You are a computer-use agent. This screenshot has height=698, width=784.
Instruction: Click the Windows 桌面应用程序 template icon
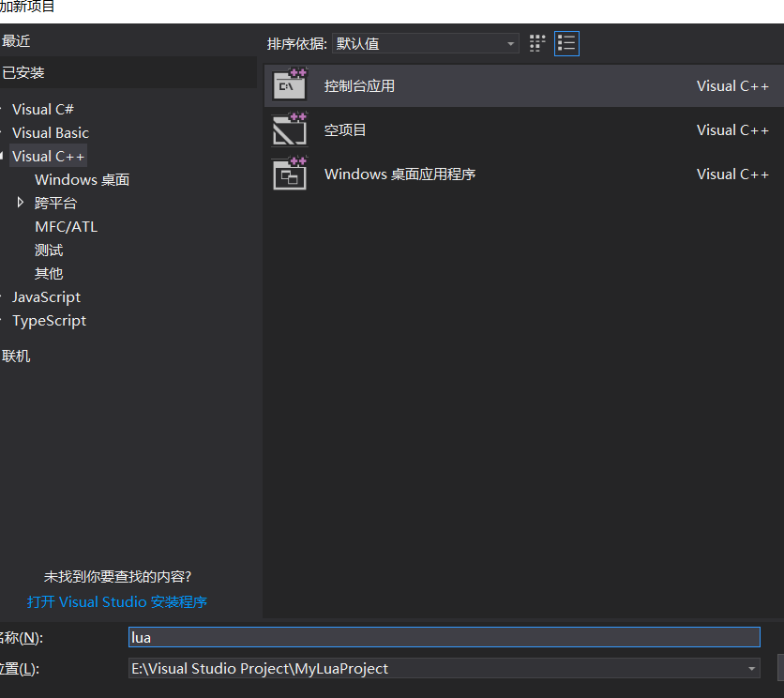290,174
